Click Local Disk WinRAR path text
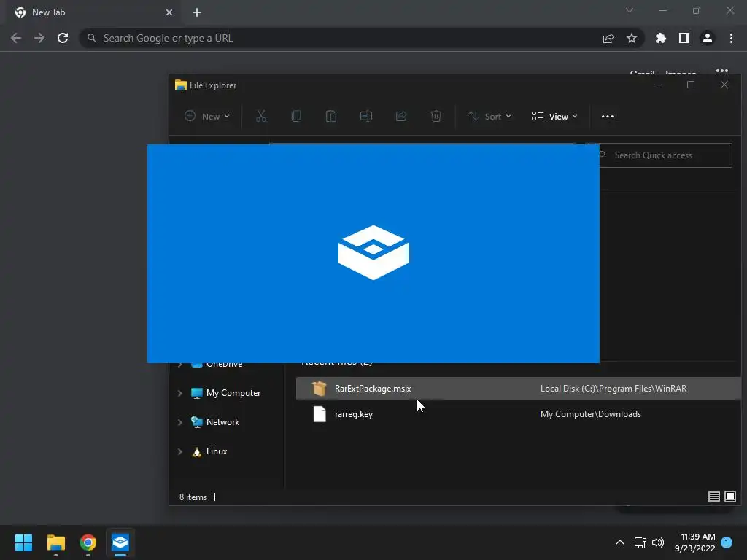Screen dimensions: 747x560 [x=614, y=389]
